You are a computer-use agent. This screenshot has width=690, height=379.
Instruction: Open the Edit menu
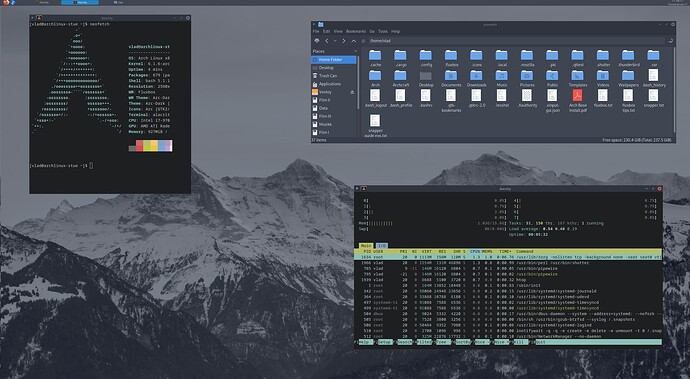point(327,32)
